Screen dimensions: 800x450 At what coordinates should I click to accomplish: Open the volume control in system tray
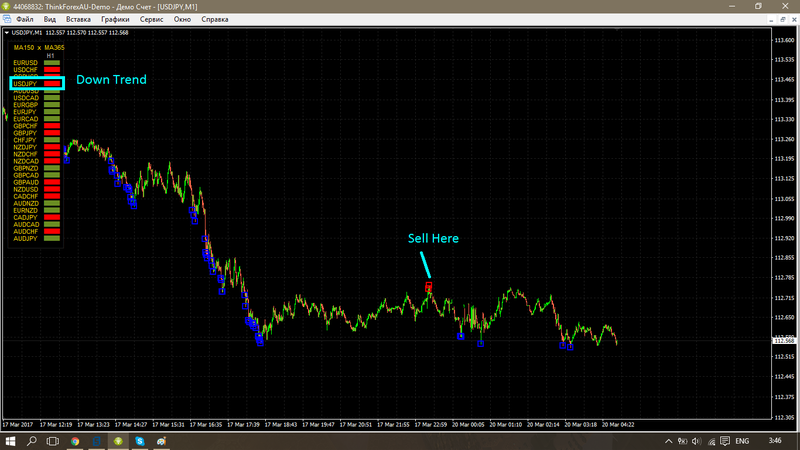[696, 441]
